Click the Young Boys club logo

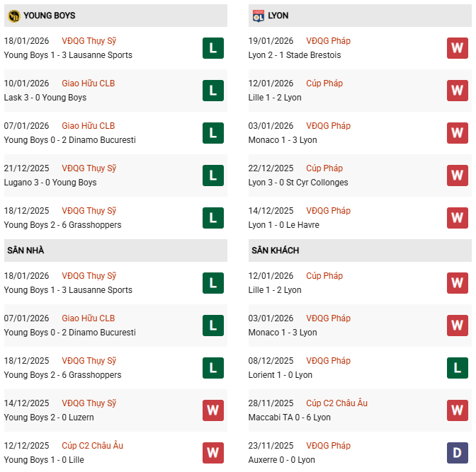point(13,16)
